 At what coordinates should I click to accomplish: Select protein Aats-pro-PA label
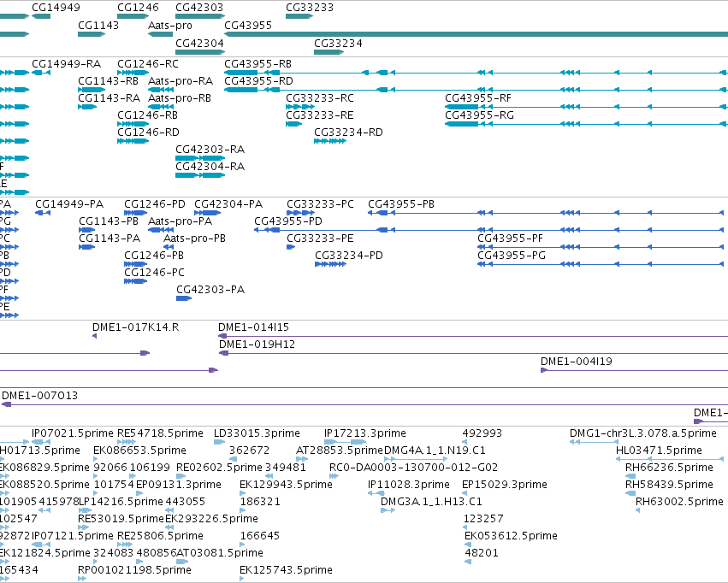tap(180, 221)
